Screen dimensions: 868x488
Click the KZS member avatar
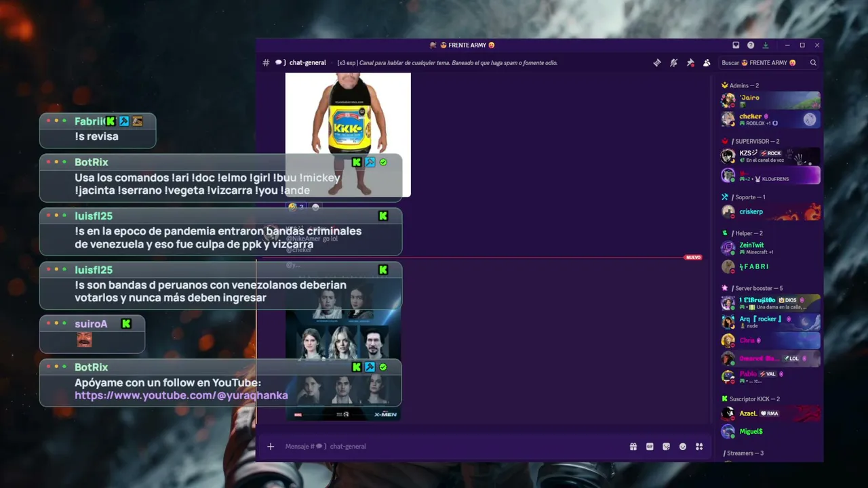coord(728,156)
